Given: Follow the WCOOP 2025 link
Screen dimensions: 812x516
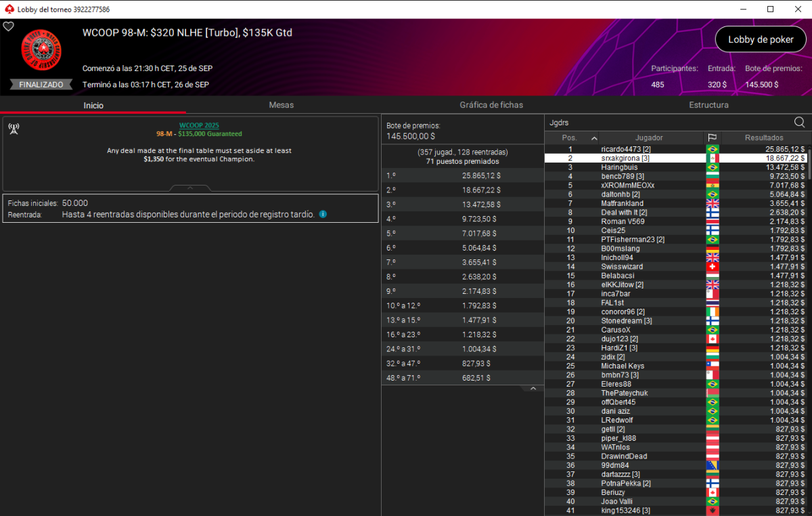Looking at the screenshot, I should pos(199,125).
